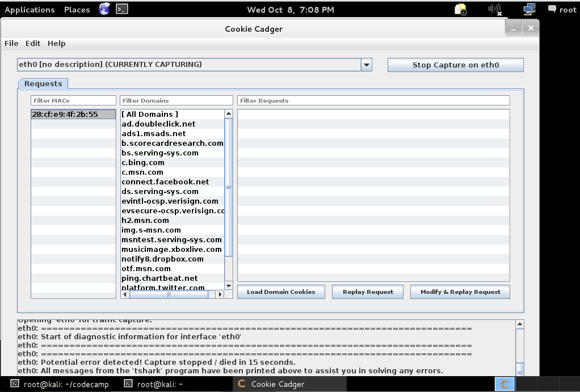Select evsecure-ocsp.verisign domain entry

pyautogui.click(x=173, y=210)
